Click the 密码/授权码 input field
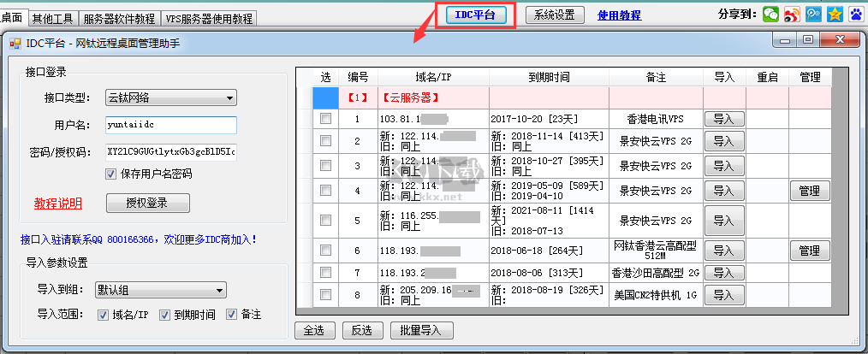 coord(171,151)
